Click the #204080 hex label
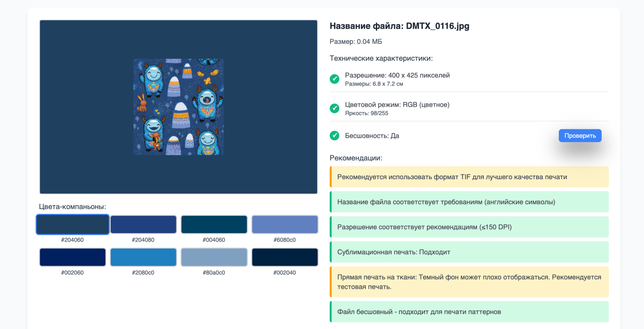Viewport: 644px width, 329px height. pos(143,240)
